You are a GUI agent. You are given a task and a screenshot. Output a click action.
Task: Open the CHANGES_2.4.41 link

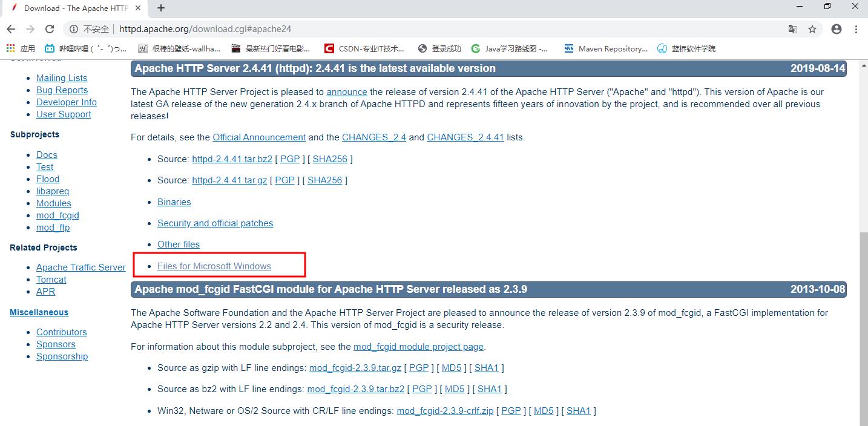(x=465, y=137)
